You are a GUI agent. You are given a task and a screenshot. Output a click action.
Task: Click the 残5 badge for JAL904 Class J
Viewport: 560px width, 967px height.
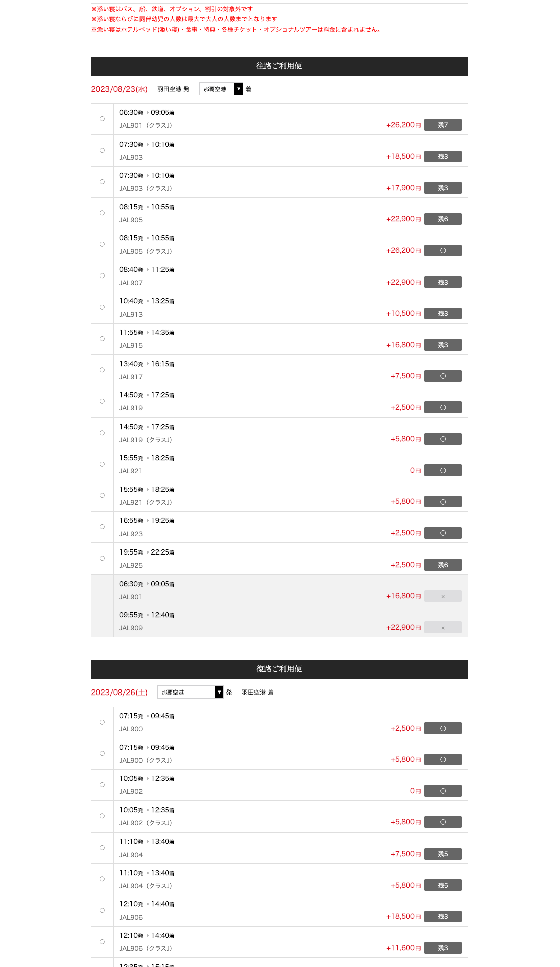[443, 885]
